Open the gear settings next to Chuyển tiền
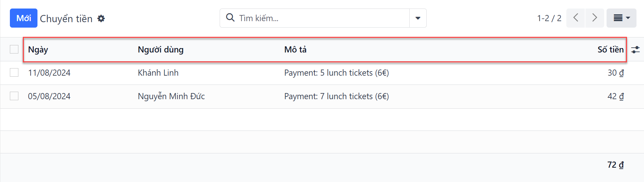 tap(101, 18)
